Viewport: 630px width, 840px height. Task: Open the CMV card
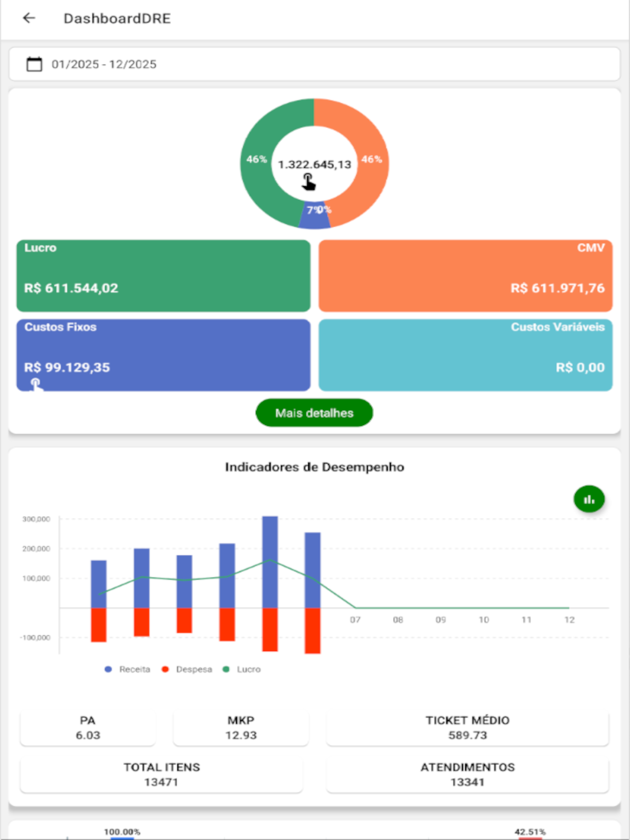[x=465, y=276]
